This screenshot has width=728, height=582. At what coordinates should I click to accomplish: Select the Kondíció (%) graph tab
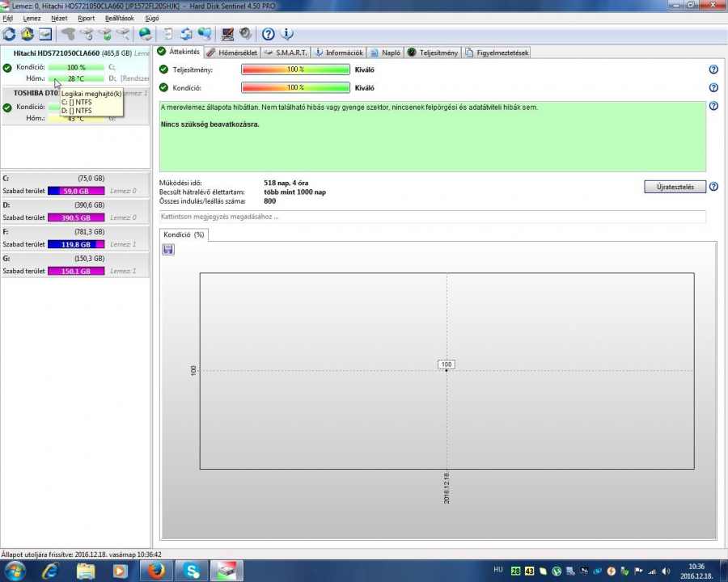(184, 235)
